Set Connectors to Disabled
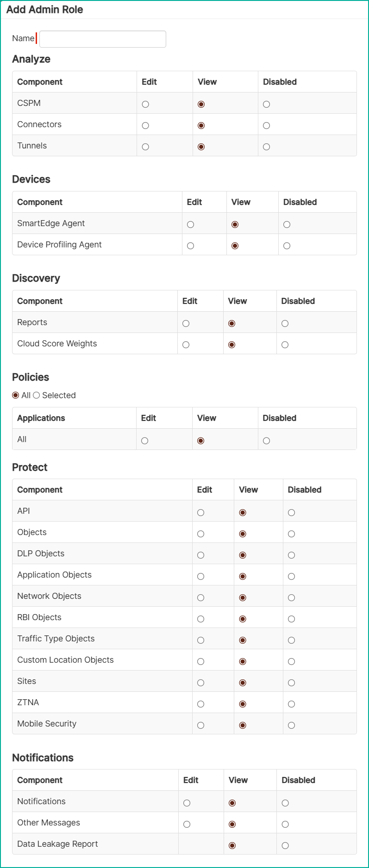The image size is (369, 868). tap(266, 126)
